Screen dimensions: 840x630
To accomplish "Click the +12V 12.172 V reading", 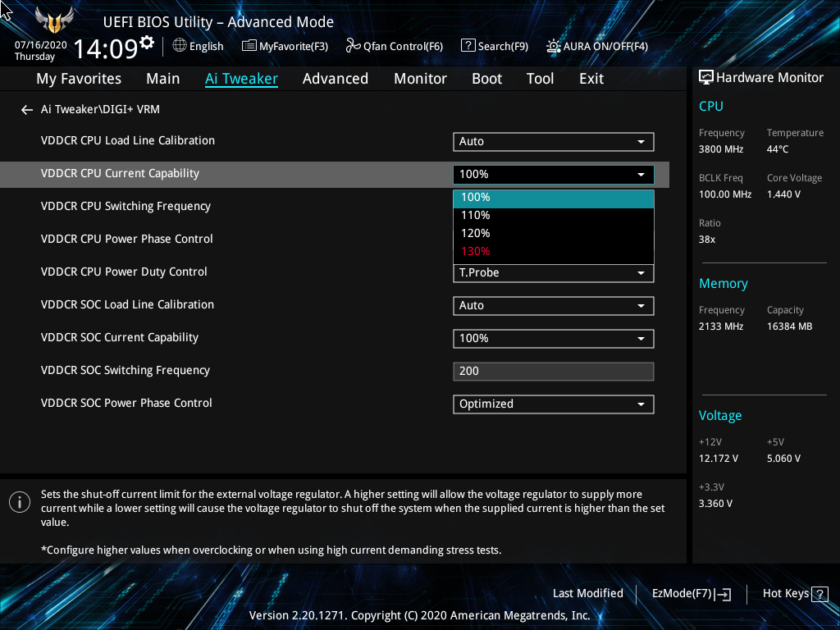I will pyautogui.click(x=719, y=459).
